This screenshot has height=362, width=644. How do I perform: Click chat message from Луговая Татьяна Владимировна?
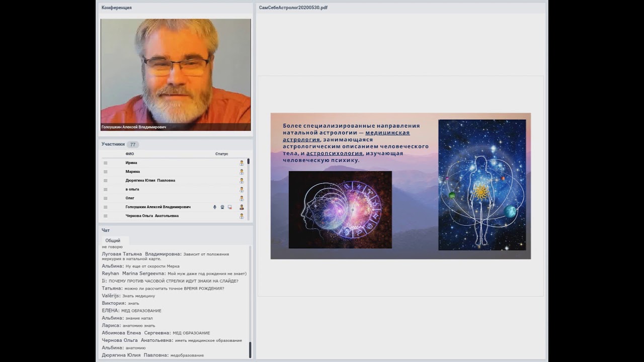(x=166, y=256)
